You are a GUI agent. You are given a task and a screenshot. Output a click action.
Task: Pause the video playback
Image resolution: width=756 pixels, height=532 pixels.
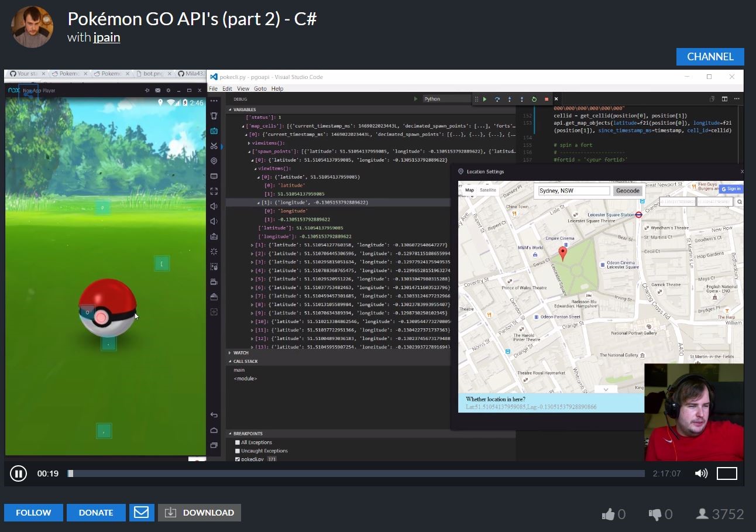[18, 473]
